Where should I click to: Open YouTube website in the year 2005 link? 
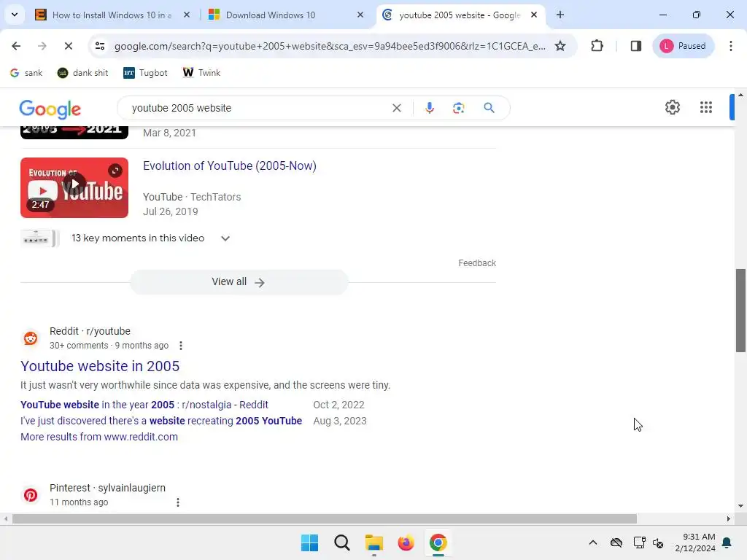point(144,405)
